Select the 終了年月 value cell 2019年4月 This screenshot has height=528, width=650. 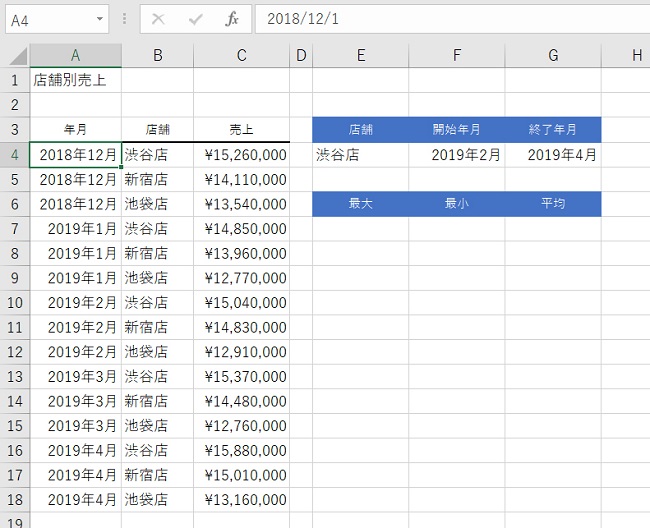[x=552, y=155]
